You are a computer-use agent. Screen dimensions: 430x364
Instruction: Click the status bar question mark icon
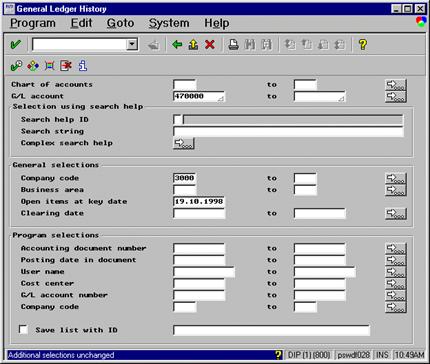tap(278, 355)
